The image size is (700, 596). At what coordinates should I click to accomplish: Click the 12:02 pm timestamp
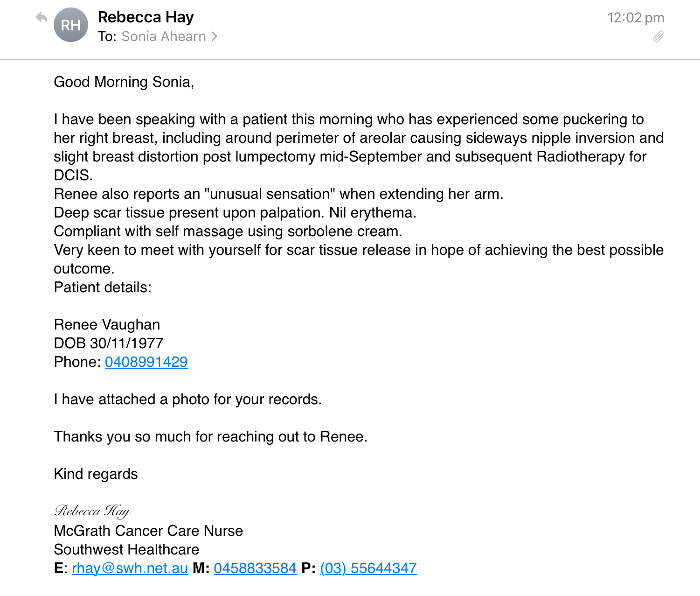click(x=635, y=18)
